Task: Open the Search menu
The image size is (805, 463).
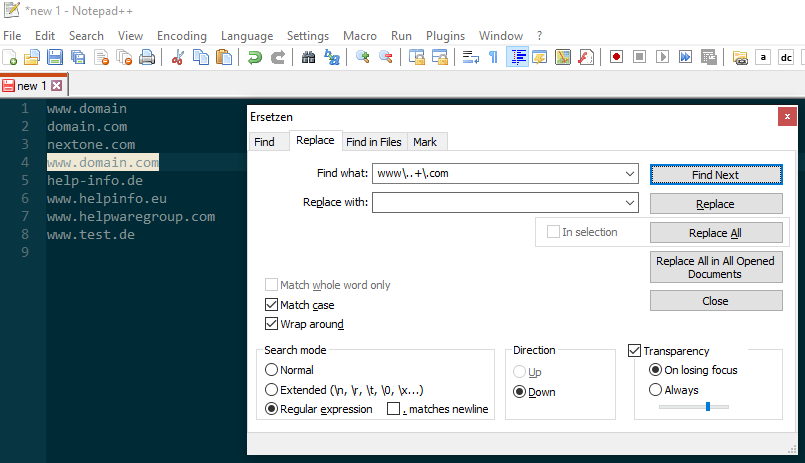Action: [x=86, y=36]
